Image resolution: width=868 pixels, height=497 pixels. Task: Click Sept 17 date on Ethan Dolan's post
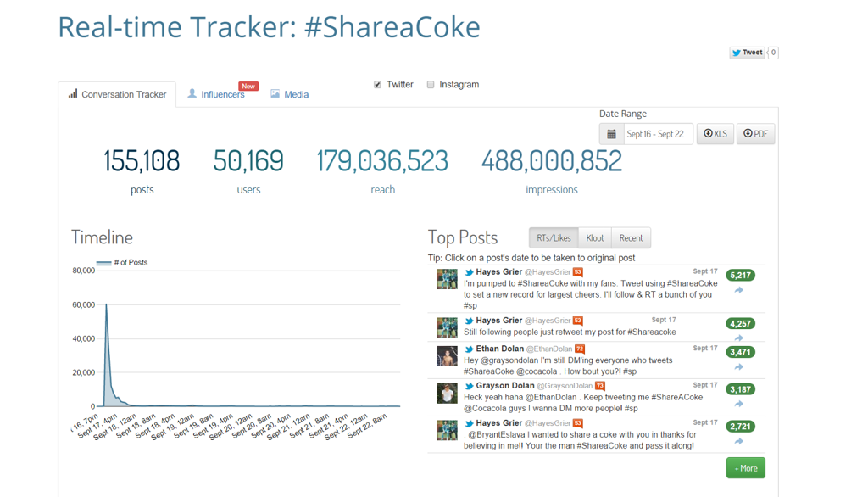coord(705,348)
